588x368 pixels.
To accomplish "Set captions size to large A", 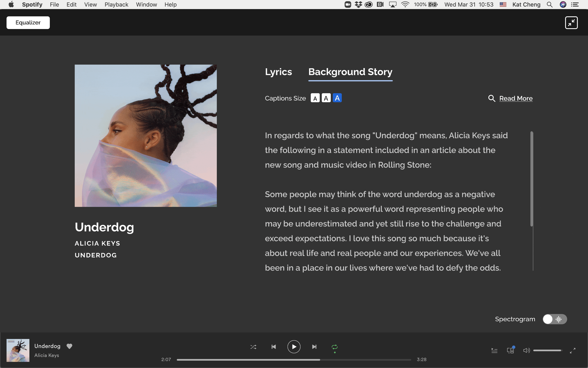I will tap(337, 98).
